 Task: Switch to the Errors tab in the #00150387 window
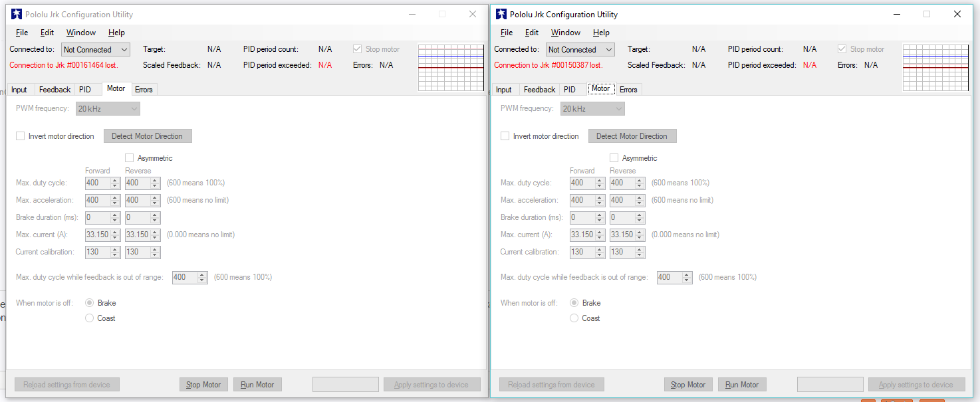tap(628, 90)
